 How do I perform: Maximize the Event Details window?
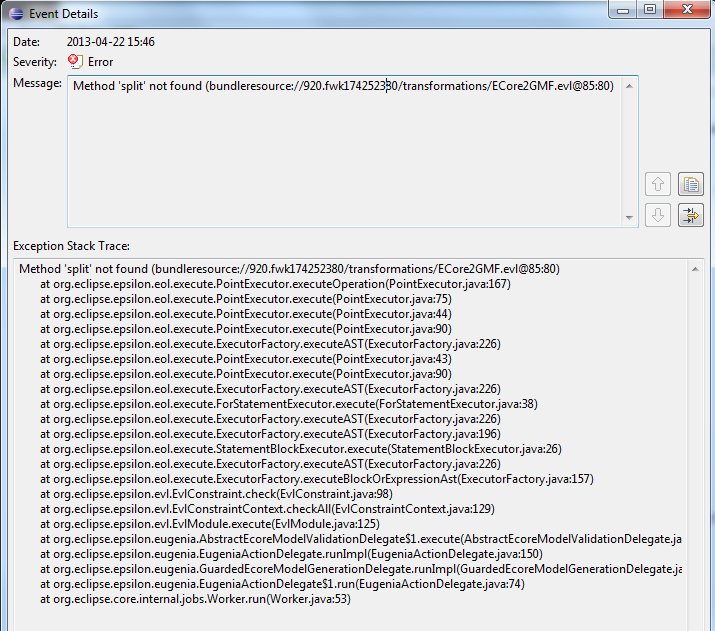[x=650, y=10]
